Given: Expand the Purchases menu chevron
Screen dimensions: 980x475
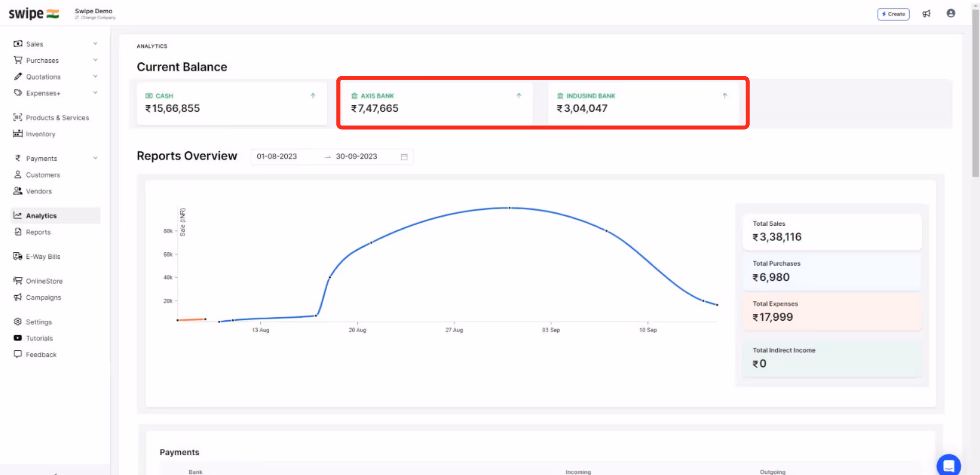Looking at the screenshot, I should click(95, 60).
